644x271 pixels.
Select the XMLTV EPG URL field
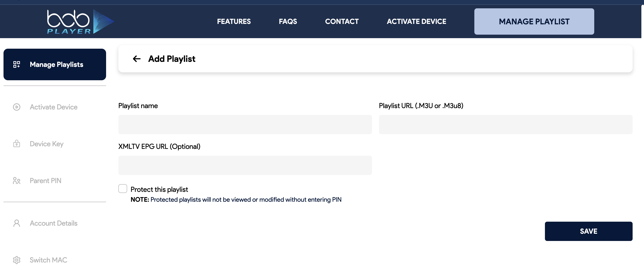pos(245,165)
